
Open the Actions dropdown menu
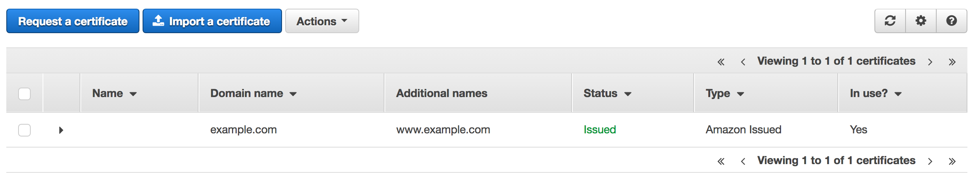322,21
